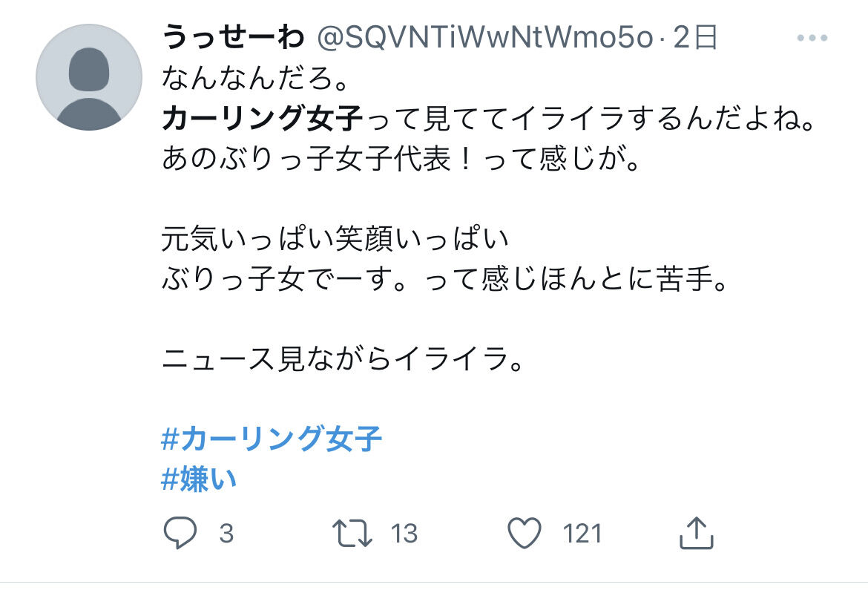
Task: Open the default gray profile avatar
Action: pyautogui.click(x=89, y=77)
